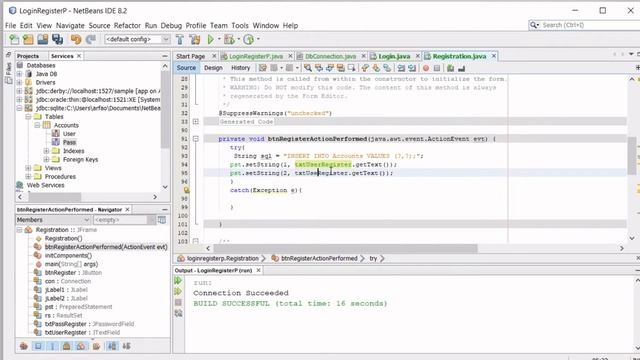Viewport: 640px width, 360px height.
Task: Toggle Show Static Members filter in Navigator
Action: click(52, 346)
